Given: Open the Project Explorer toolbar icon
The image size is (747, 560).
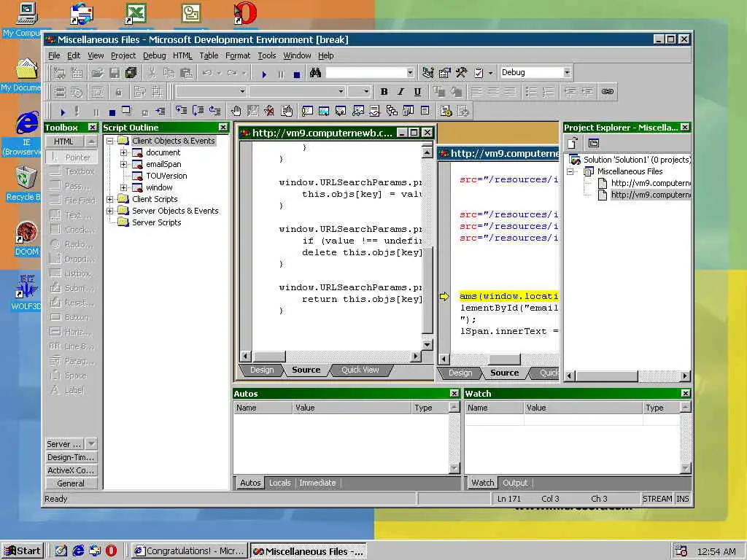Looking at the screenshot, I should (x=427, y=72).
